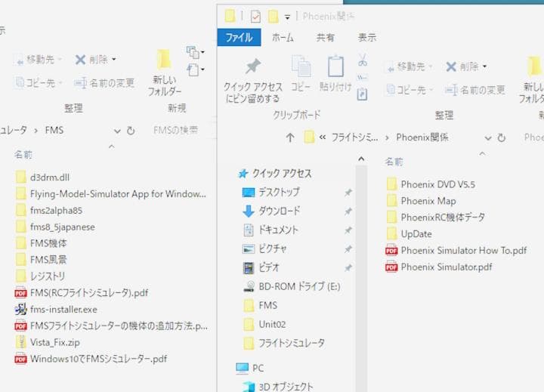Select Phoenix Simulator.pdf file
The width and height of the screenshot is (544, 392).
[438, 267]
